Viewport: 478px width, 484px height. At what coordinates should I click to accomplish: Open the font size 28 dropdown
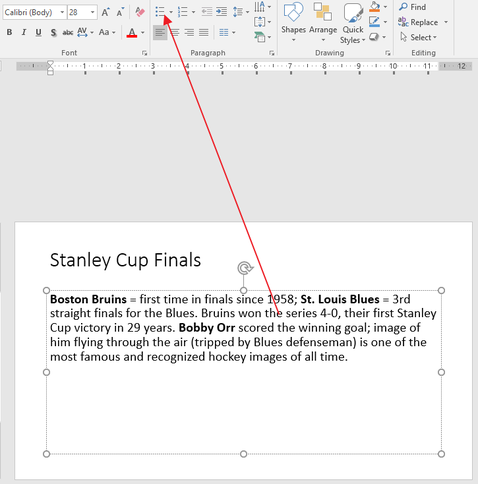92,13
